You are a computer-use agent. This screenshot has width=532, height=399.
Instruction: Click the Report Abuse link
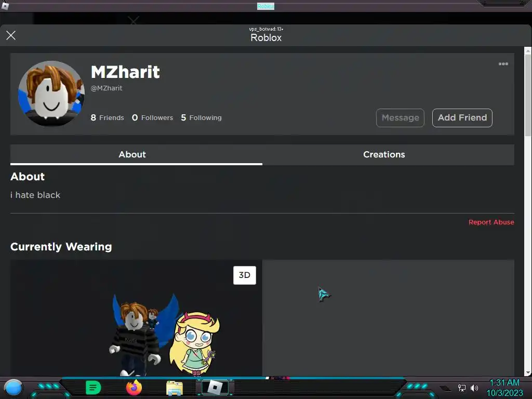[491, 222]
